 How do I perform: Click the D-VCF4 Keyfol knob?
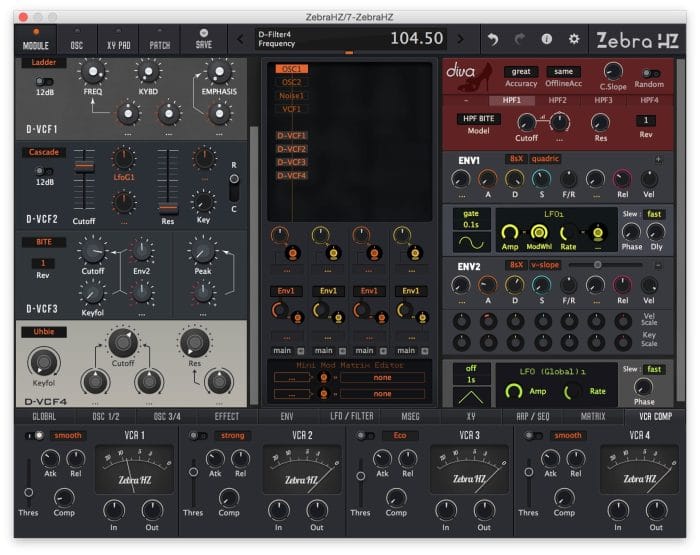pyautogui.click(x=43, y=362)
